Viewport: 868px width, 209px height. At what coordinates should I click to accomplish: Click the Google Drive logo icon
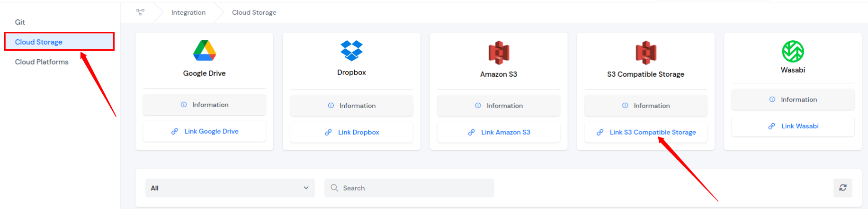pos(205,51)
